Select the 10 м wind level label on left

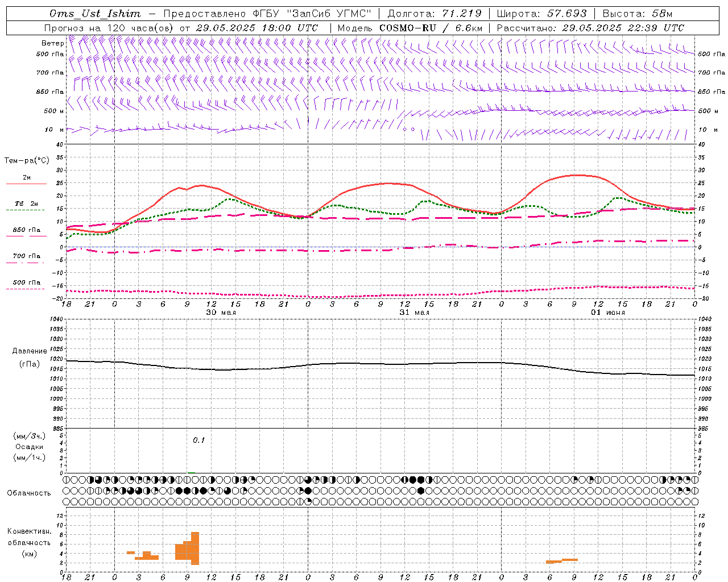pyautogui.click(x=54, y=130)
